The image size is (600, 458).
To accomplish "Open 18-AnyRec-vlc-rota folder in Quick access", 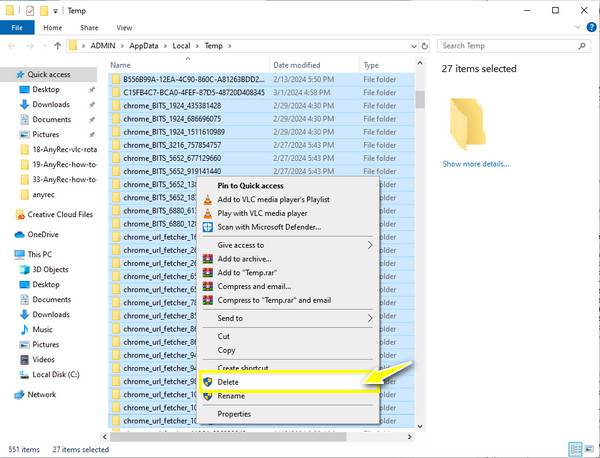I will point(58,150).
